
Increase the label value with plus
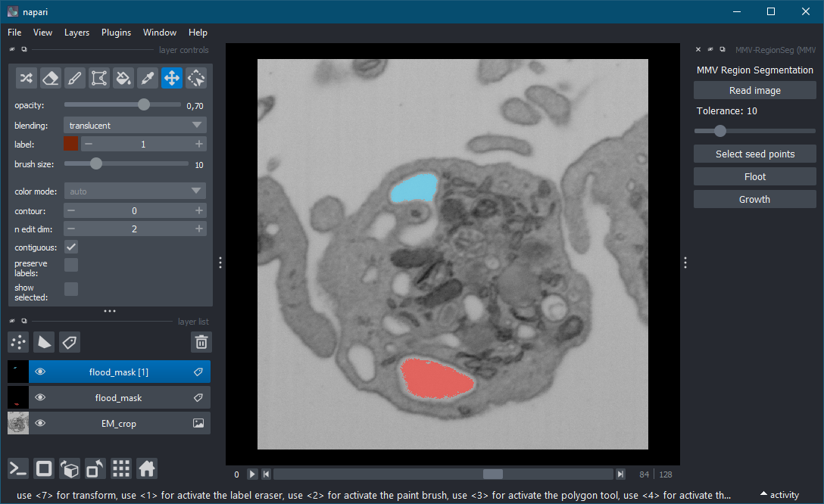tap(198, 144)
